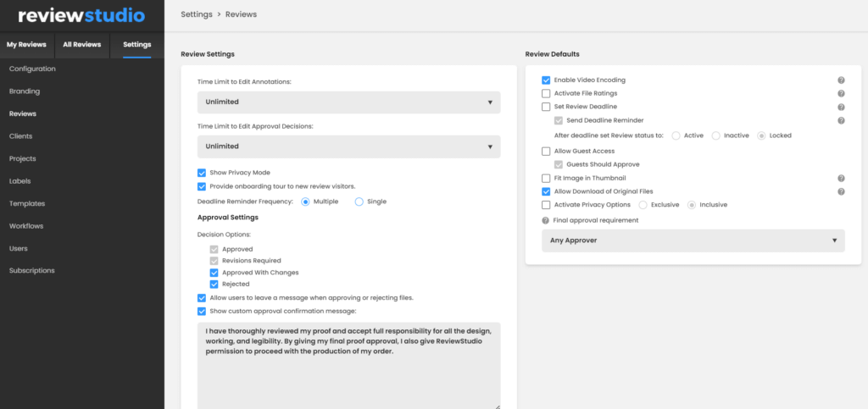Open the Time Limit to Edit Annotations dropdown
This screenshot has height=409, width=868.
coord(348,102)
